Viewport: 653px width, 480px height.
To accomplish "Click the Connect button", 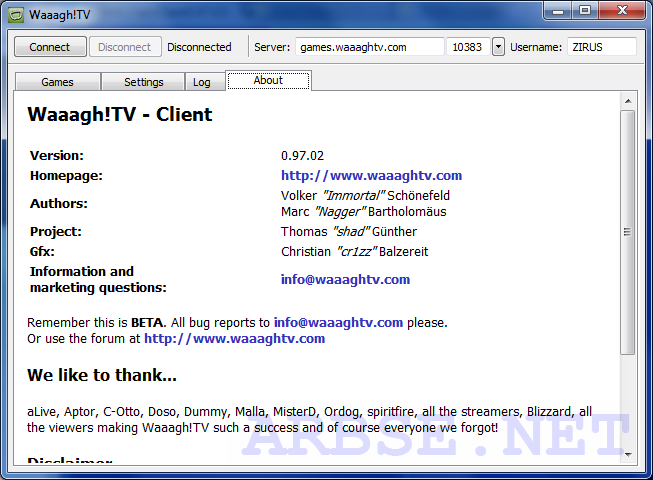I will [x=50, y=47].
